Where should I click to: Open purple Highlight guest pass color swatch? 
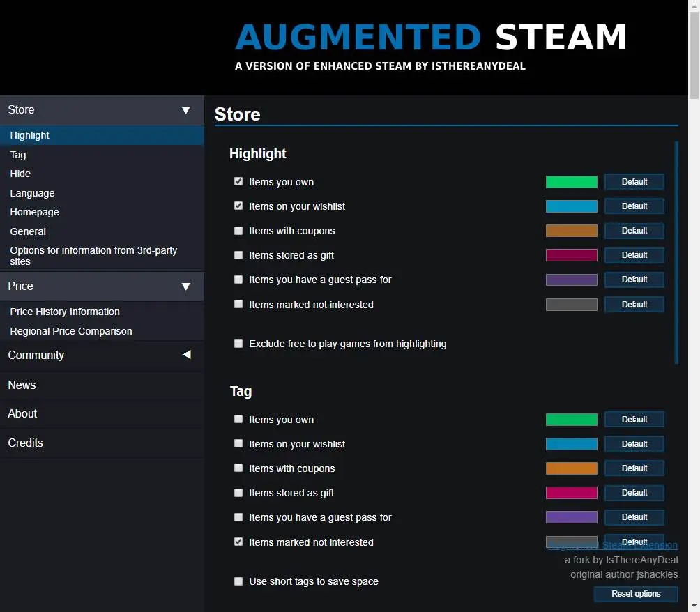click(x=572, y=280)
